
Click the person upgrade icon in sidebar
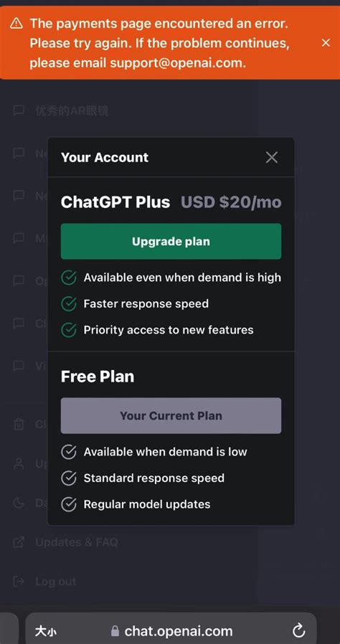pos(19,463)
